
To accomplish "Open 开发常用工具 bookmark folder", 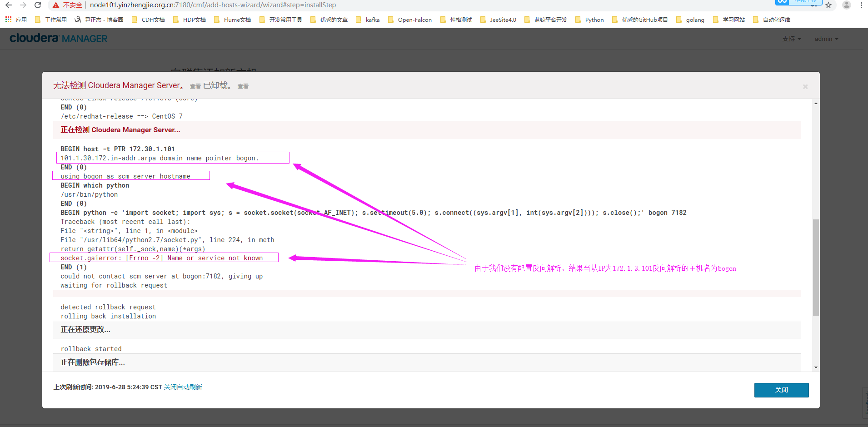I will [280, 20].
